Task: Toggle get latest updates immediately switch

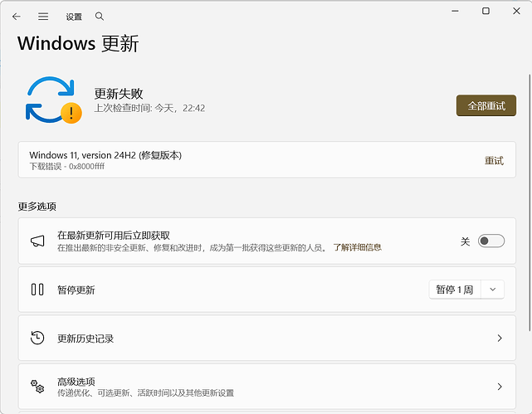Action: (x=491, y=241)
